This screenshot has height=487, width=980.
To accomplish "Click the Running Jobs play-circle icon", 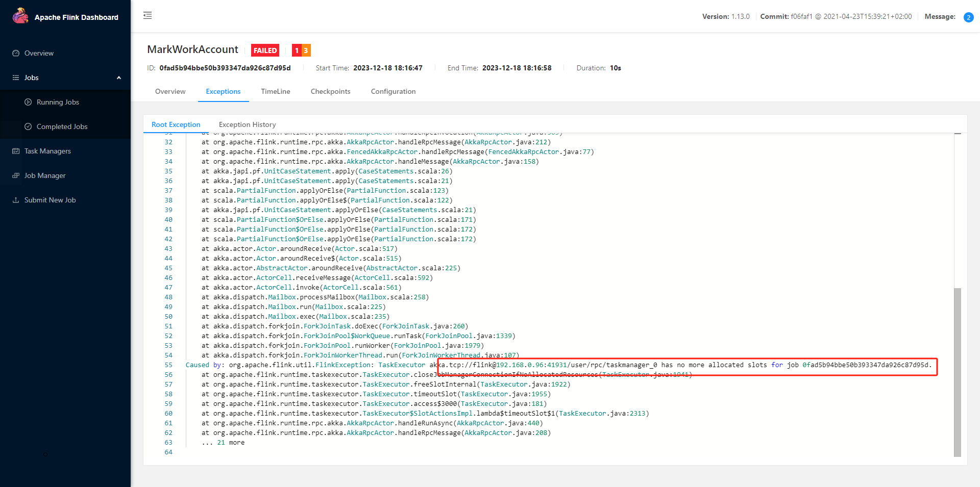I will click(28, 102).
